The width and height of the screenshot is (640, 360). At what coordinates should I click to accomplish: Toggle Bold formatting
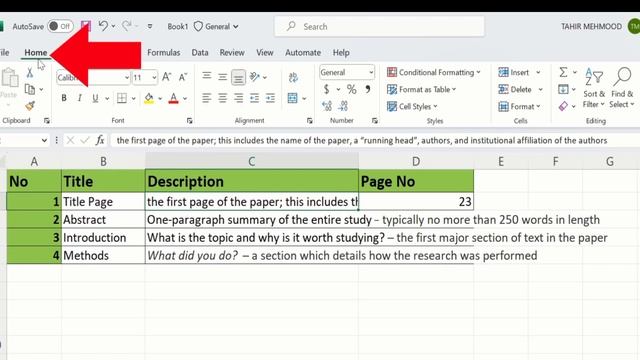click(x=64, y=98)
